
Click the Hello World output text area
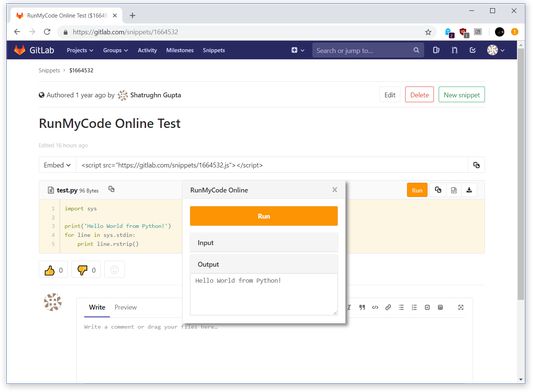point(264,294)
